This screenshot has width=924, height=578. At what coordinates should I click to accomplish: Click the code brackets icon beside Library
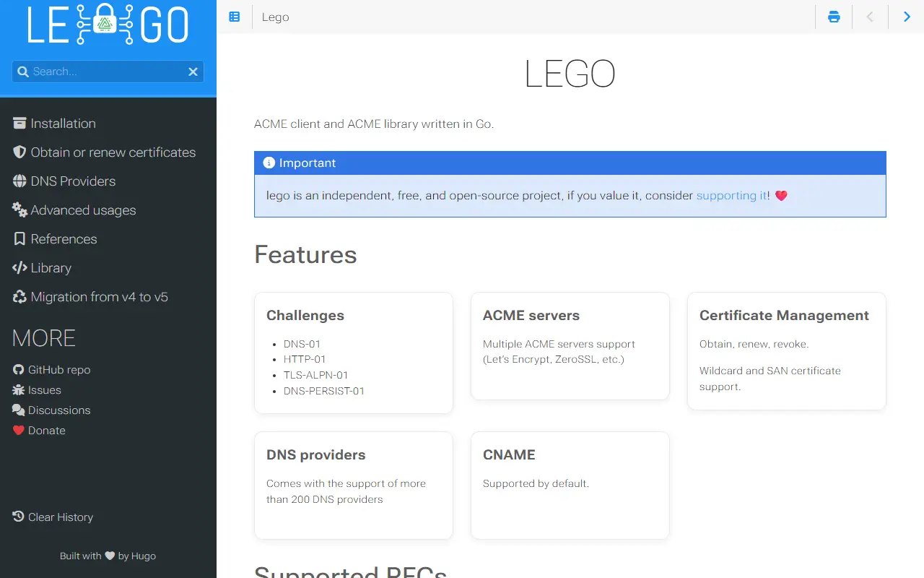(19, 268)
